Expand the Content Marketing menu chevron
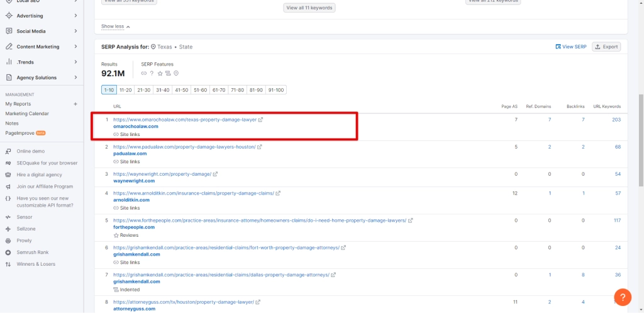644x313 pixels. 75,47
